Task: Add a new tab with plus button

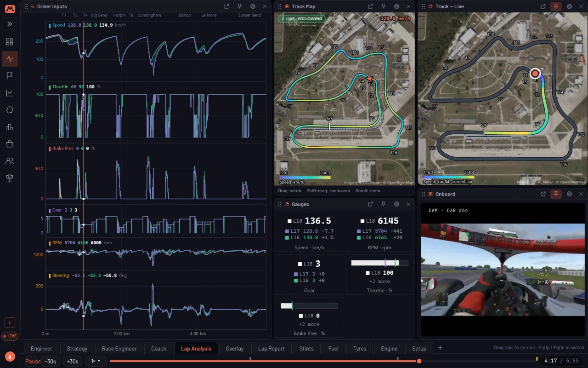Action: pos(440,348)
